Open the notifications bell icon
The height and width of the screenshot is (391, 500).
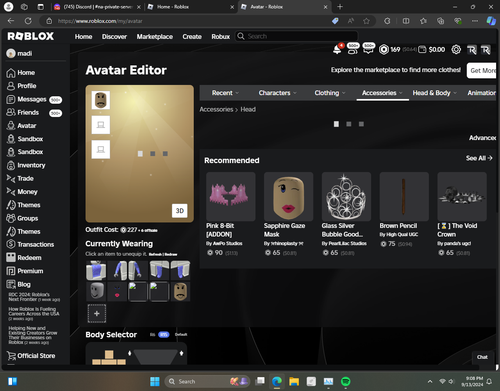pyautogui.click(x=337, y=50)
